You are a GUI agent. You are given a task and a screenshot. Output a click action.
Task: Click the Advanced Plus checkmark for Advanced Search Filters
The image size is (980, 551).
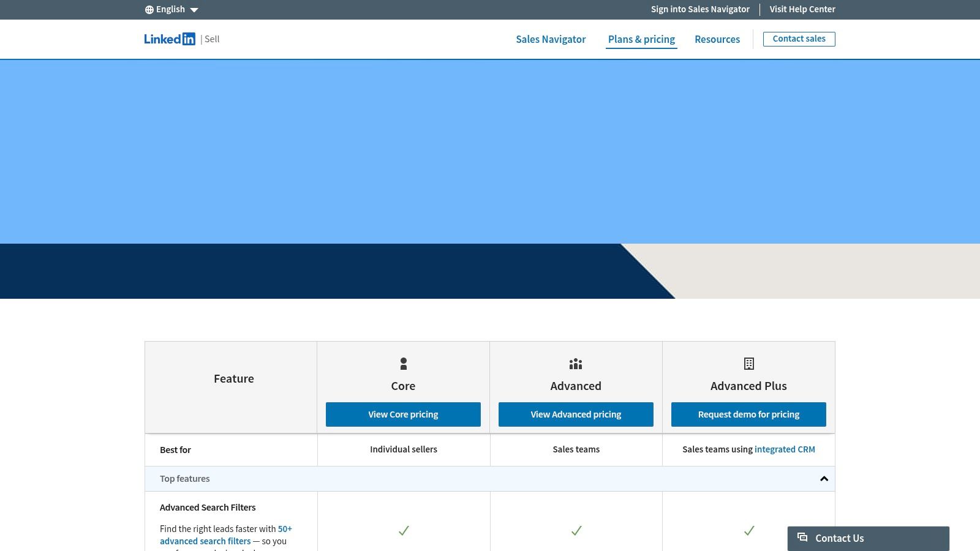coord(748,531)
